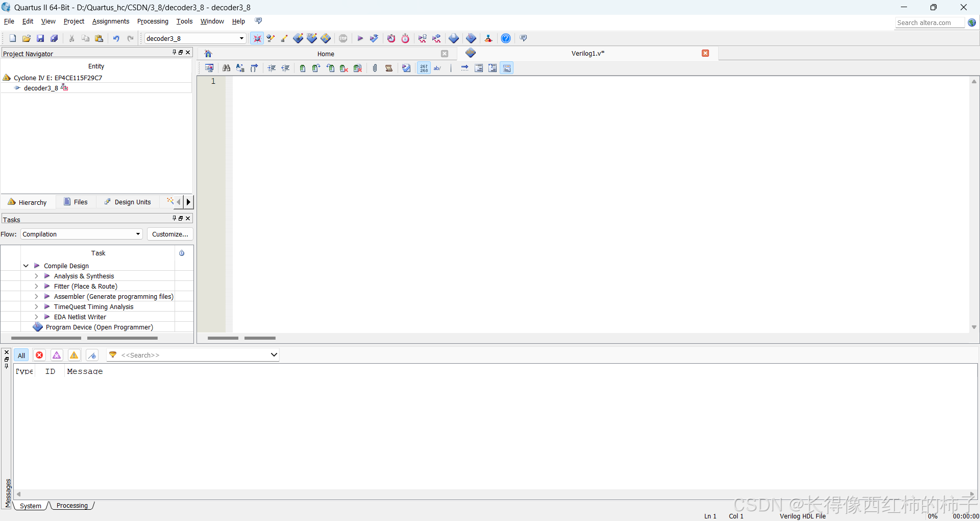Expand Assembler (Generate programming files) task
The width and height of the screenshot is (980, 521).
pos(36,296)
